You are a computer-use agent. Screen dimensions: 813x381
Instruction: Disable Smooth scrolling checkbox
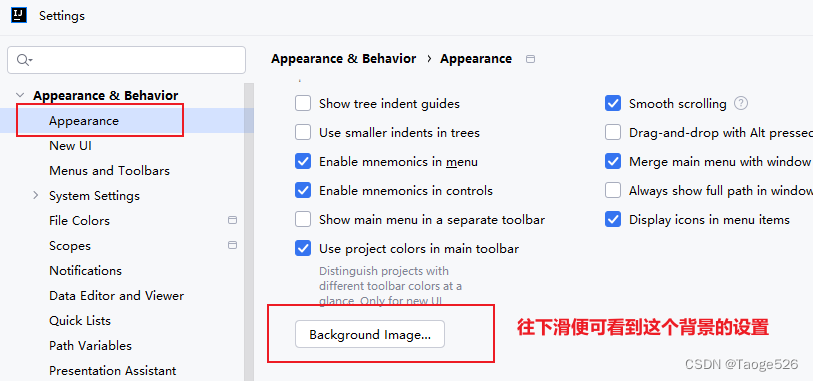[x=613, y=104]
